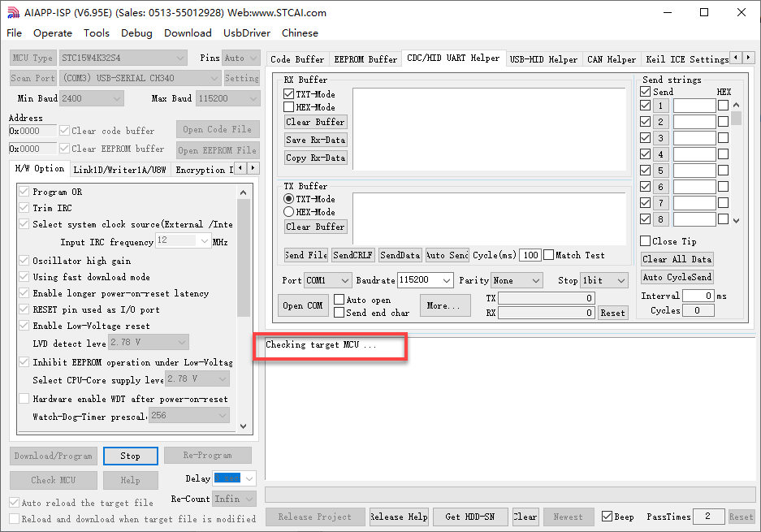The height and width of the screenshot is (532, 761).
Task: Click Save Rx-Data button
Action: tap(315, 140)
